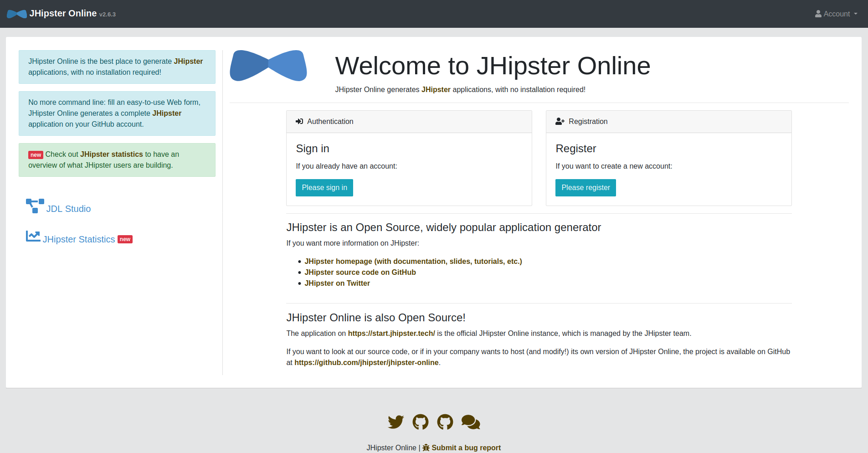
Task: Click the JDL Studio diagram icon
Action: click(35, 206)
